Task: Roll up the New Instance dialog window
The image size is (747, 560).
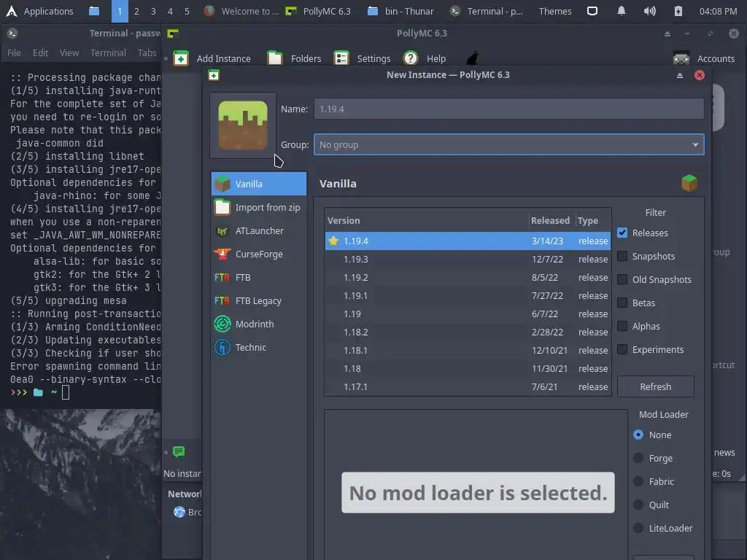Action: 680,75
